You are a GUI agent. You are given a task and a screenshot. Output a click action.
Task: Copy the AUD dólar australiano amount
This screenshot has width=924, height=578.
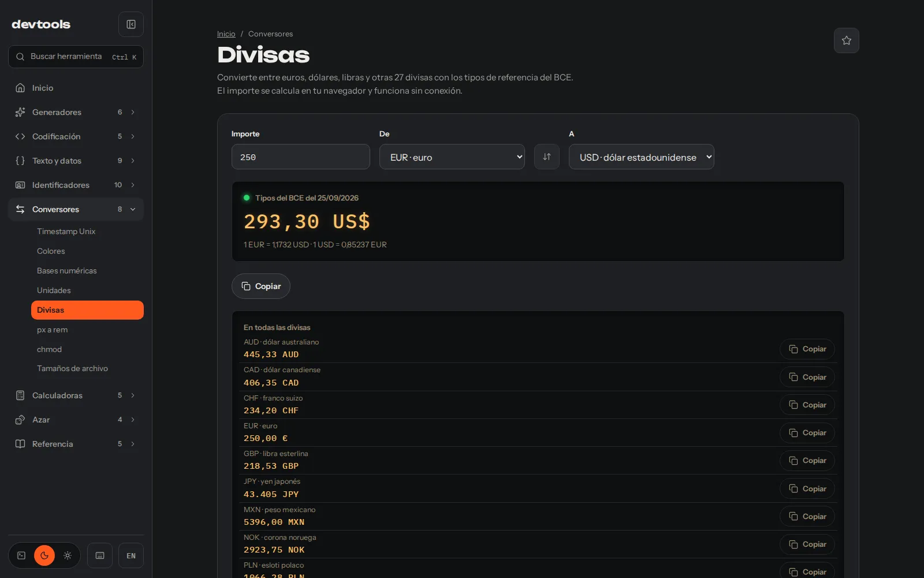(x=807, y=349)
